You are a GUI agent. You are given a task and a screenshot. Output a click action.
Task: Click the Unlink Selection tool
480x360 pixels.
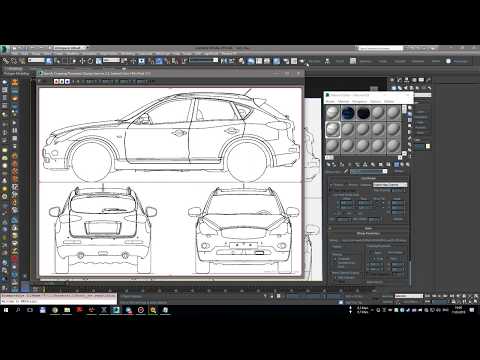[14, 61]
